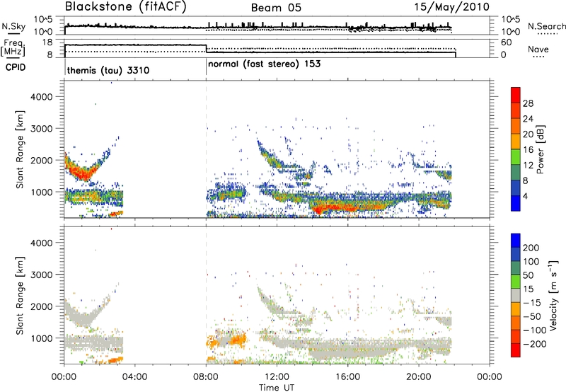Click the '4' power scale value
Image resolution: width=566 pixels, height=392 pixels.
click(x=525, y=196)
